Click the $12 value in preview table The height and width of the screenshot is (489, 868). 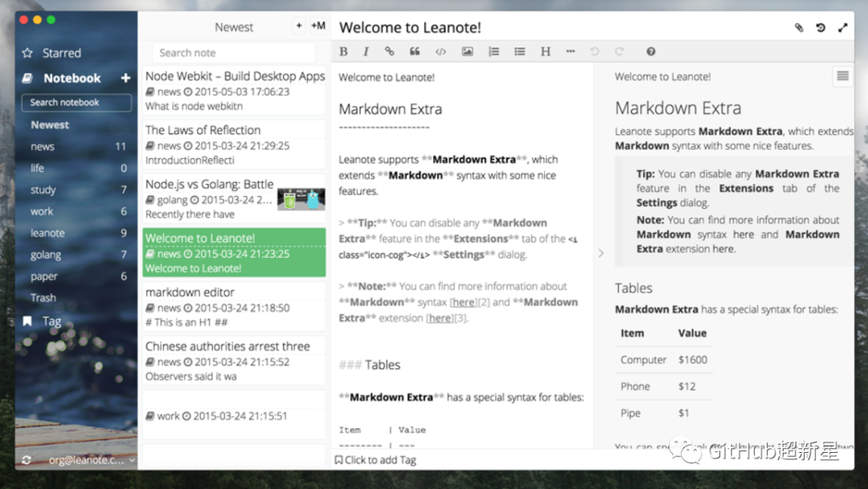[687, 386]
